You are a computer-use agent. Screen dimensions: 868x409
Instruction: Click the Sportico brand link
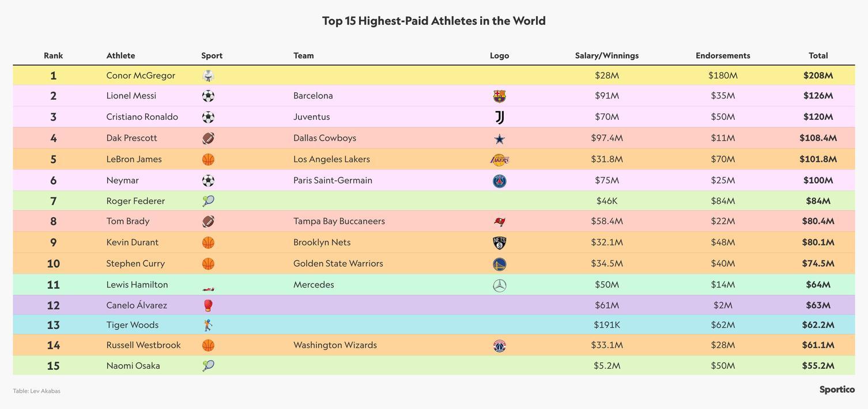coord(837,389)
